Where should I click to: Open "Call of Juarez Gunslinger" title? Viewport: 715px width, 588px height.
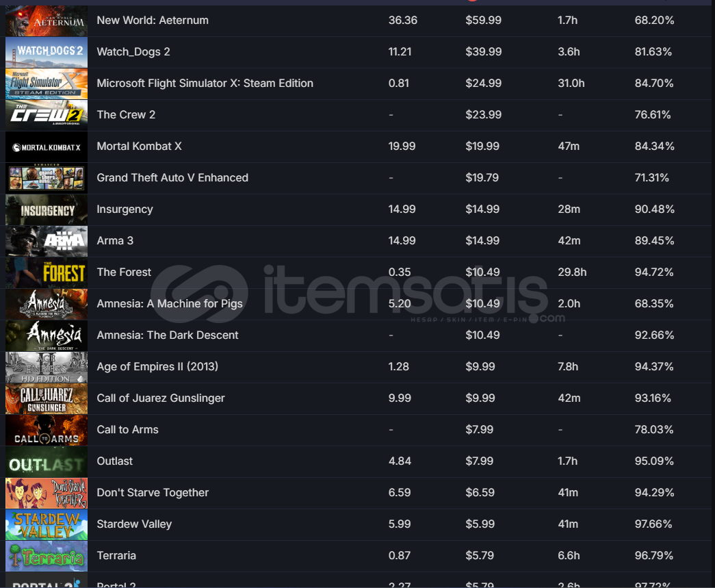[161, 398]
